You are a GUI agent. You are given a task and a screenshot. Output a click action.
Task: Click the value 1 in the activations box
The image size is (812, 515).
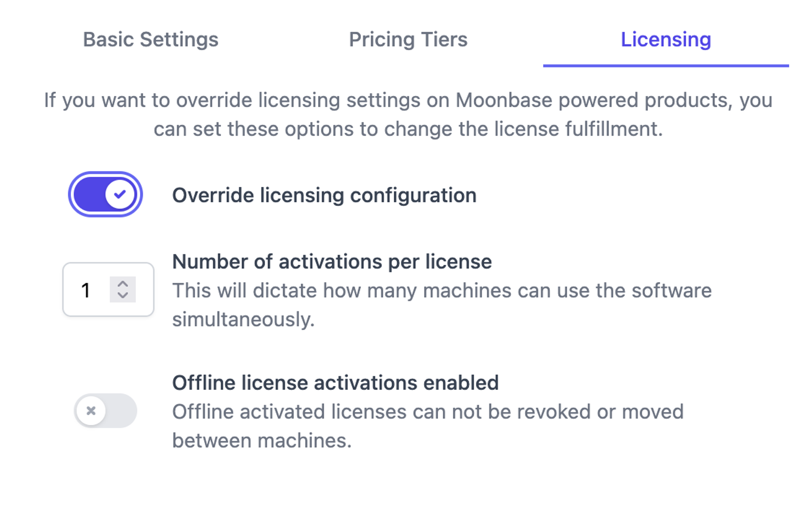[x=86, y=290]
